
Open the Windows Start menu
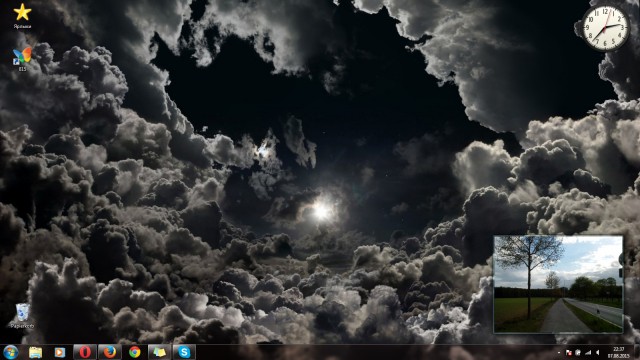10,352
